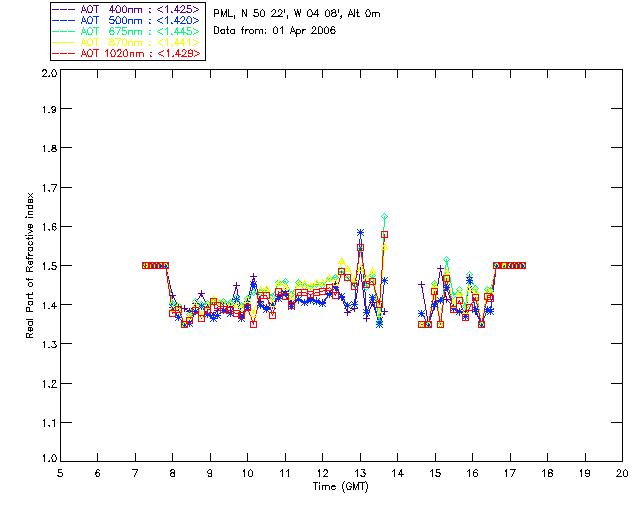The height and width of the screenshot is (512, 640).
Task: Click the purple dashed line sample in legend
Action: tap(64, 9)
